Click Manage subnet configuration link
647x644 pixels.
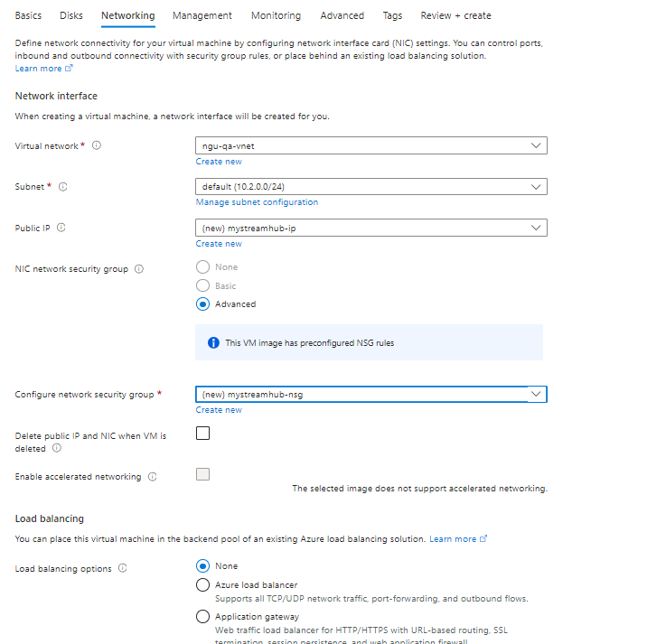[257, 202]
